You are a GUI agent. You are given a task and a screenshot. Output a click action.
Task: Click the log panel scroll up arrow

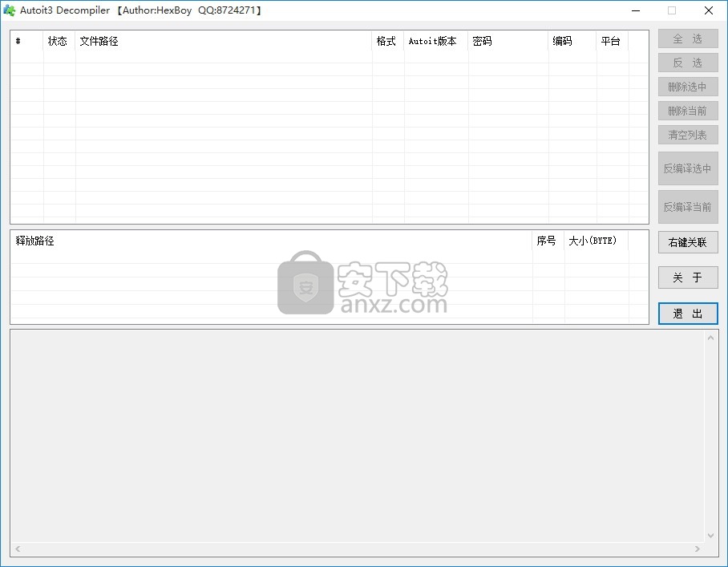pos(710,338)
